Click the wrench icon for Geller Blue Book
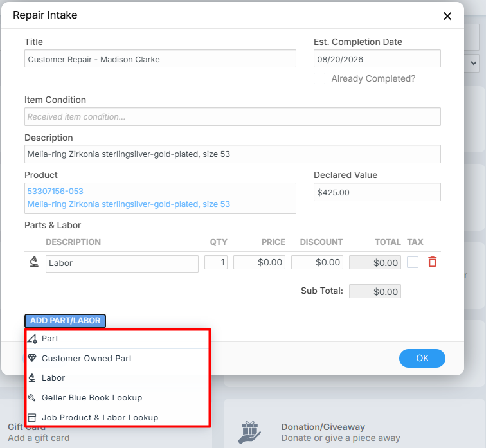The image size is (486, 448). coord(32,397)
